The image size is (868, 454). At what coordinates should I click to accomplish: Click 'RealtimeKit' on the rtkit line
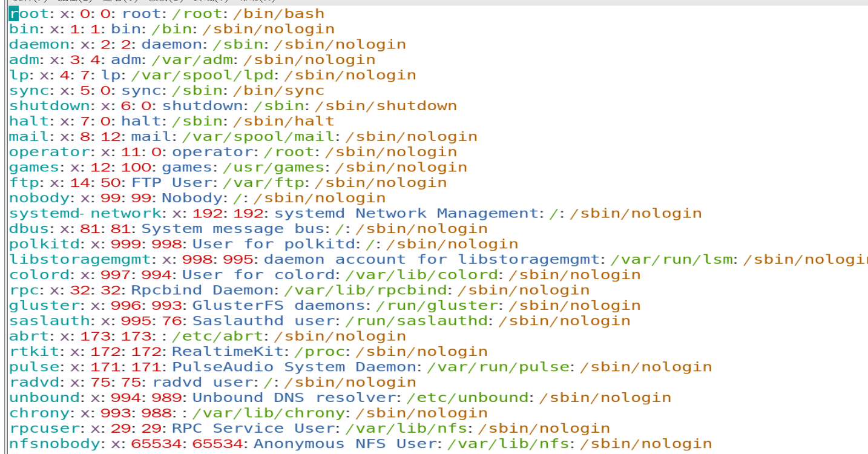[228, 352]
